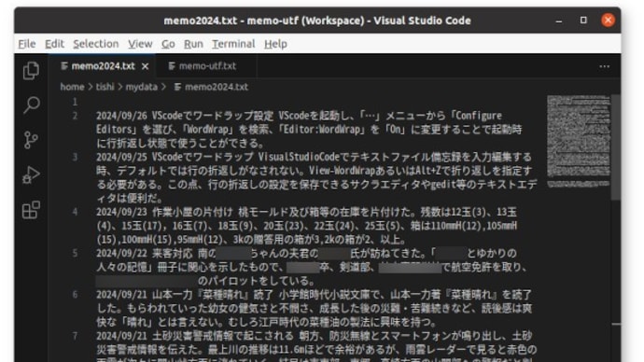Open the Search view in activity bar
The width and height of the screenshot is (644, 362).
pos(31,105)
